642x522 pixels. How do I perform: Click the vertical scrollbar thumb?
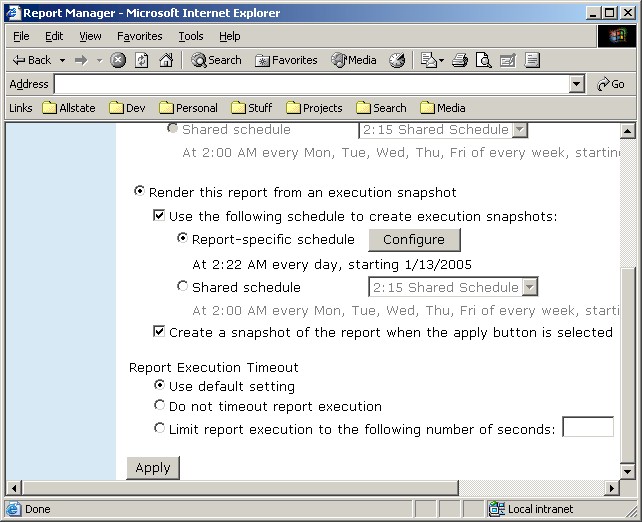pos(627,364)
